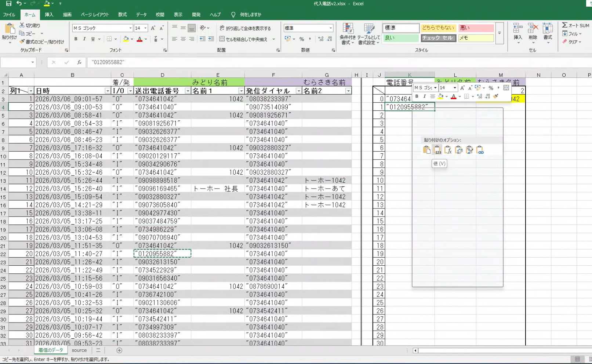The height and width of the screenshot is (364, 592).
Task: Apply the 悪い red cell style swatch
Action: click(476, 28)
